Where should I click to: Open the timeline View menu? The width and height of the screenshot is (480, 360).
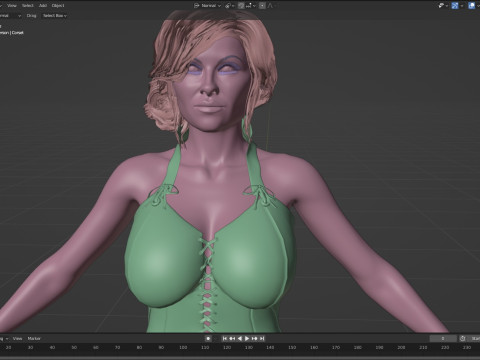[x=17, y=339]
